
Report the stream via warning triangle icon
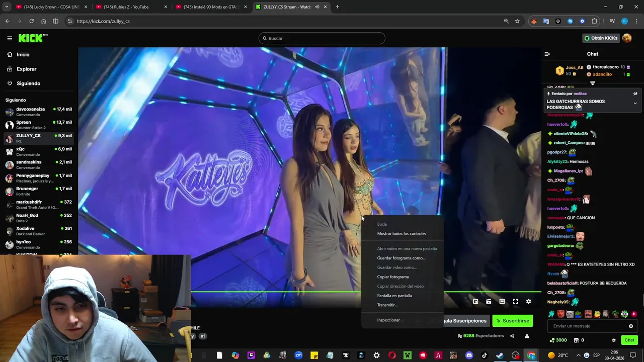(527, 336)
